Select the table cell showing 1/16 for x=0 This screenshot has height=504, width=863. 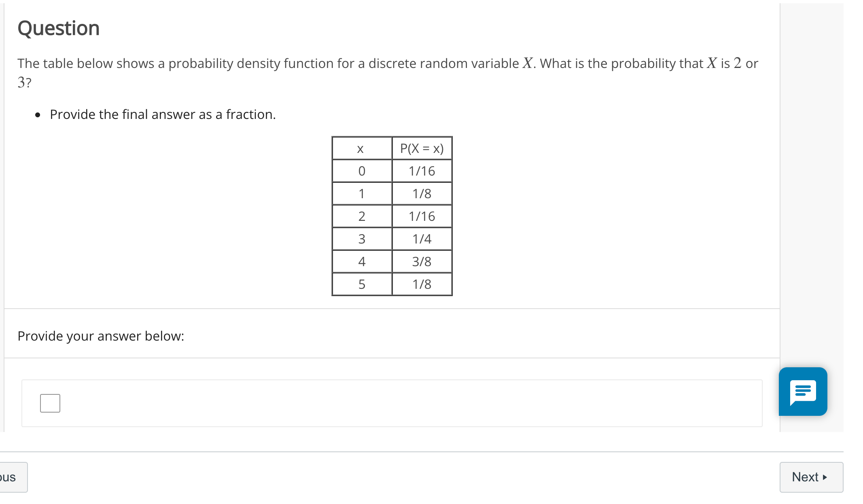(x=422, y=171)
